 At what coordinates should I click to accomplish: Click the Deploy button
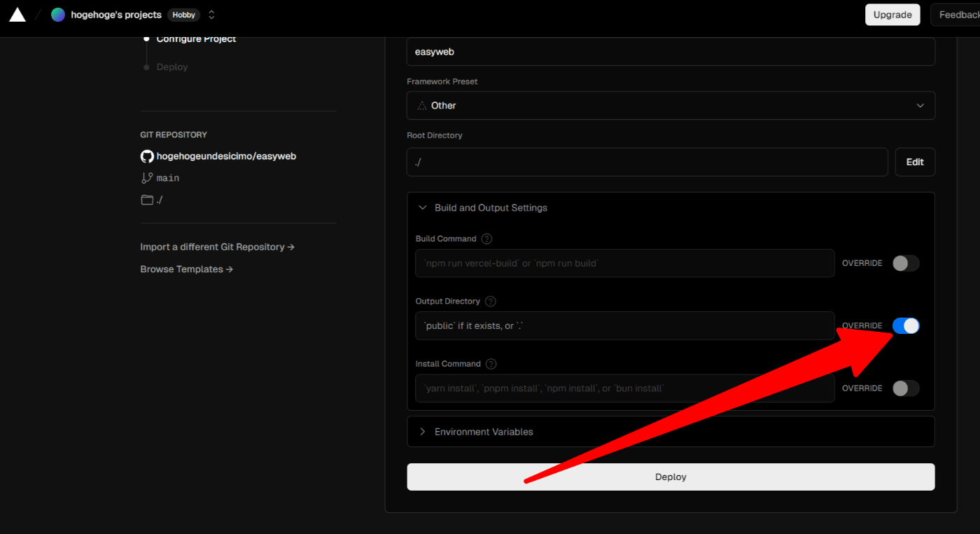[671, 477]
